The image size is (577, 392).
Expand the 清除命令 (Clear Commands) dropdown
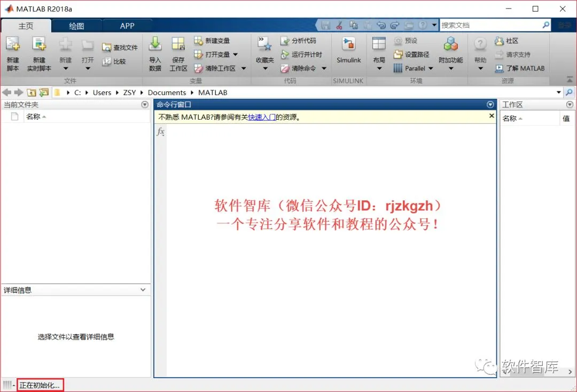pyautogui.click(x=324, y=68)
